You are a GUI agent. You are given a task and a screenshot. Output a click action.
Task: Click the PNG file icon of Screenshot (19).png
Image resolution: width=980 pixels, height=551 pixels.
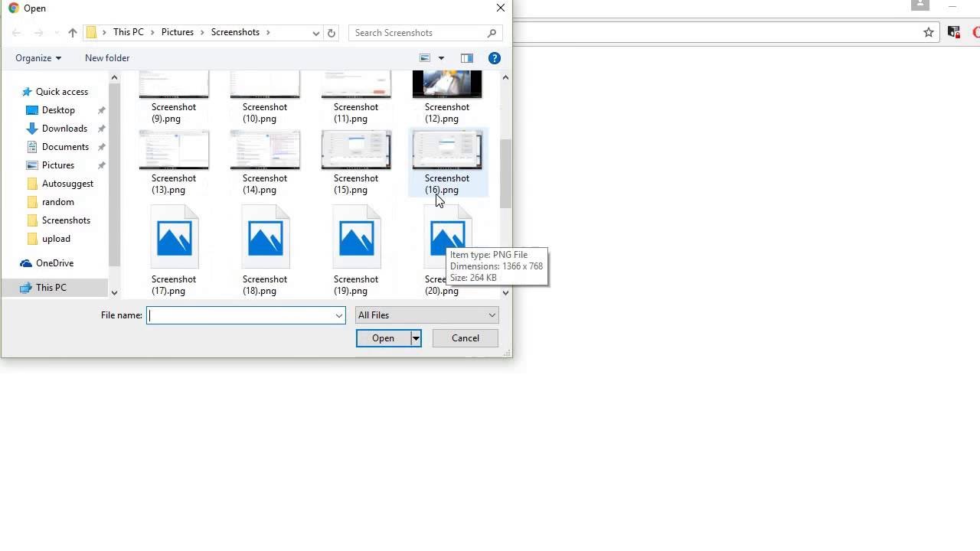pos(356,238)
